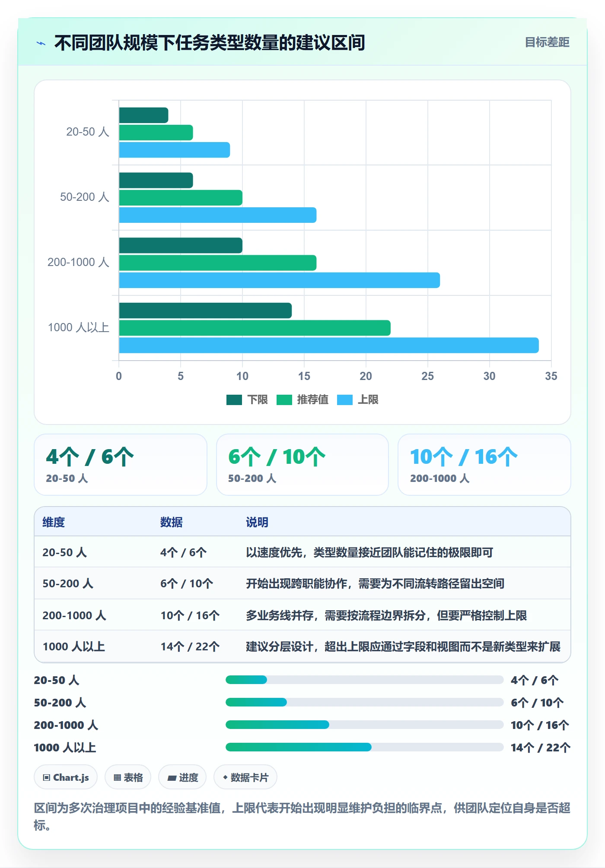Click the chart axis label 1000 人以上

[x=79, y=327]
